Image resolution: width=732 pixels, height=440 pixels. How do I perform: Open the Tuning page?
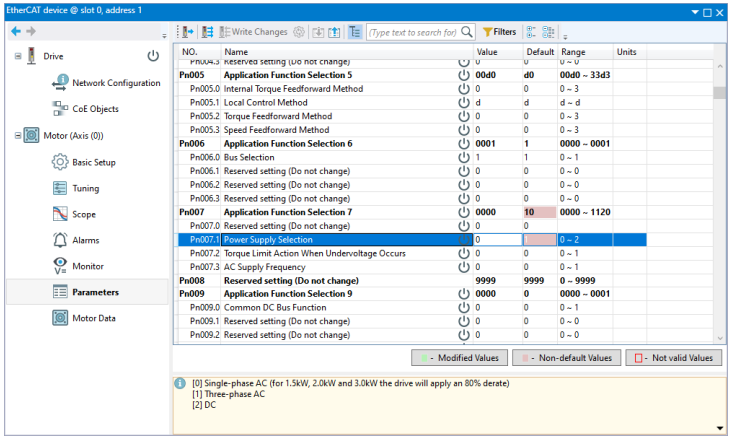pyautogui.click(x=85, y=189)
